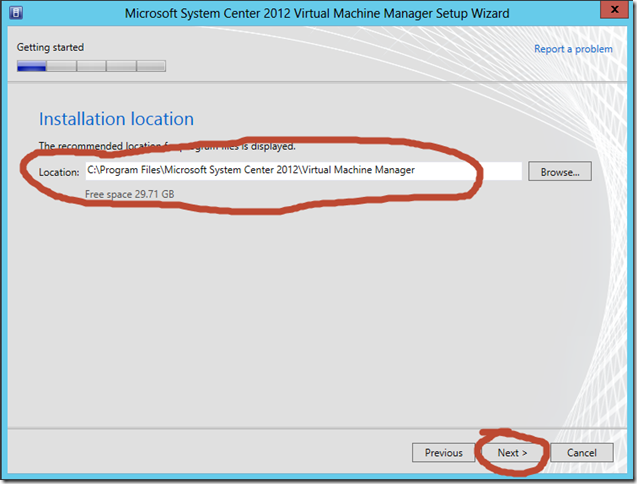Go back with the Previous button
Image resolution: width=637 pixels, height=484 pixels.
(444, 453)
